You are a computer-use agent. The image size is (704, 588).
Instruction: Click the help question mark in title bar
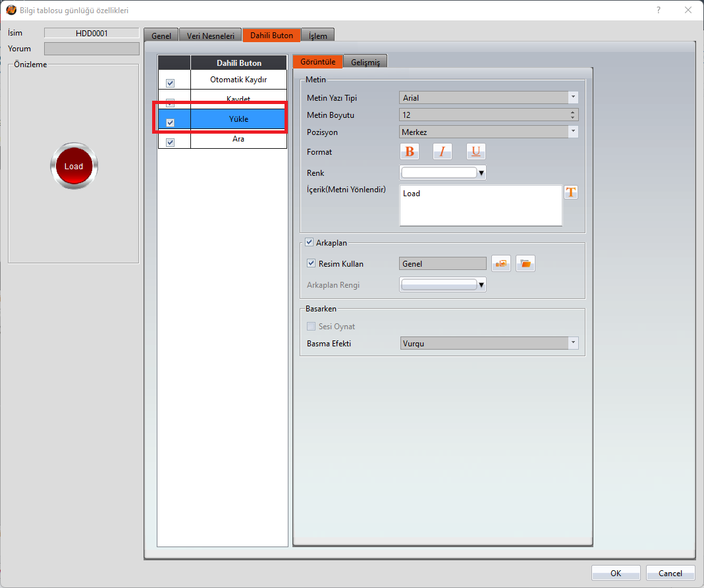pyautogui.click(x=659, y=10)
